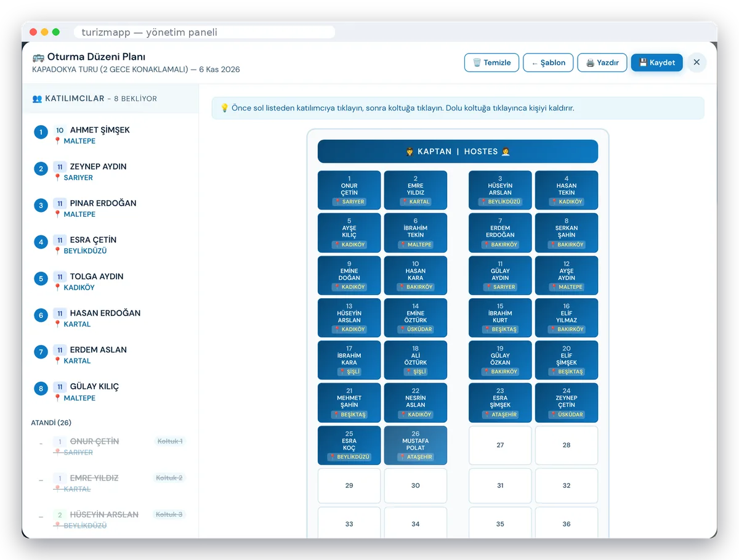739x560 pixels.
Task: Print the seating plan with Yazdır
Action: pyautogui.click(x=602, y=62)
